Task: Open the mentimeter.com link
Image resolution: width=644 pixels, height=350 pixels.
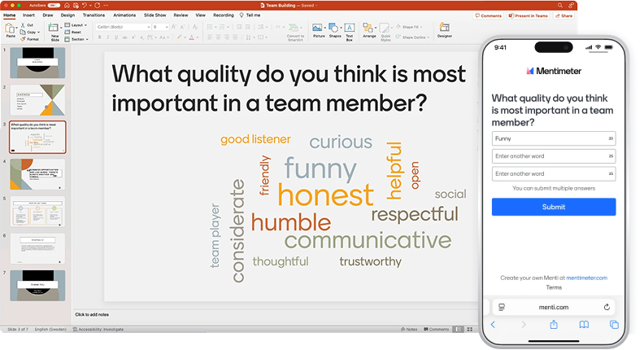Action: [586, 278]
